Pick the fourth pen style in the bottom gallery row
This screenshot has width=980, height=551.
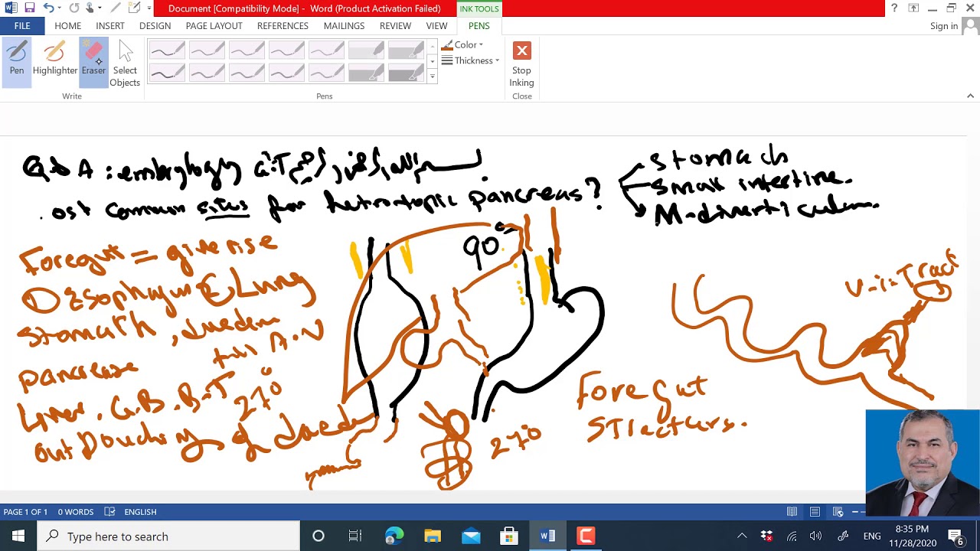[286, 72]
